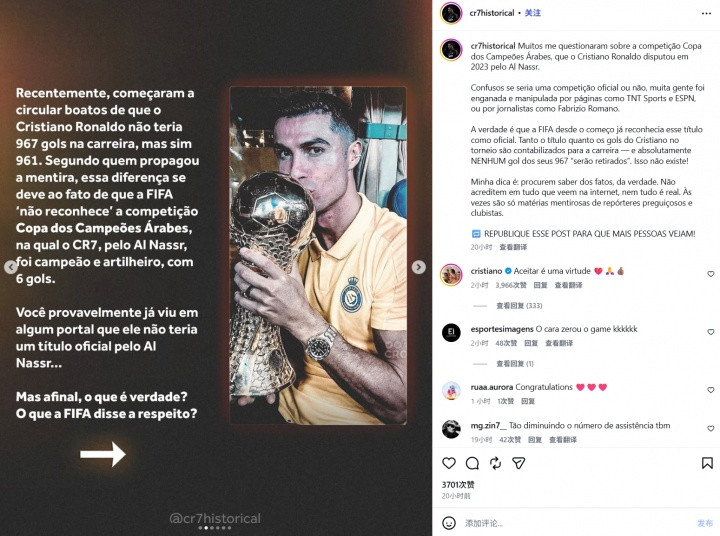Like the post with the heart icon
The height and width of the screenshot is (536, 720).
[x=449, y=463]
